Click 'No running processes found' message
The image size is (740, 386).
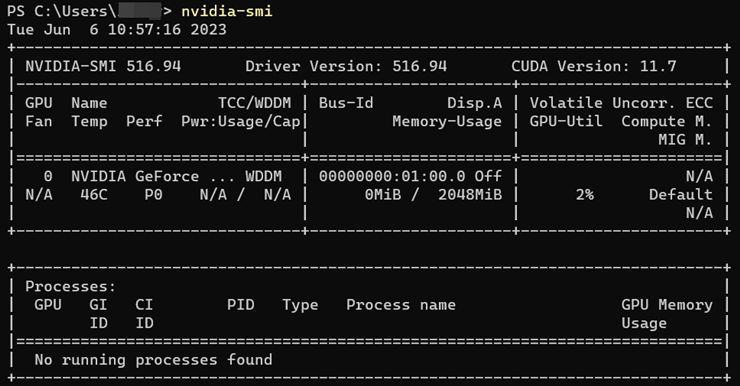153,360
